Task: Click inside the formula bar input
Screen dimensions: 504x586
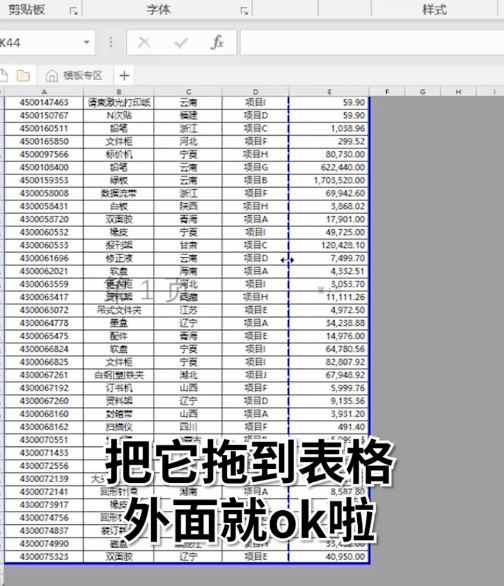Action: pyautogui.click(x=372, y=43)
